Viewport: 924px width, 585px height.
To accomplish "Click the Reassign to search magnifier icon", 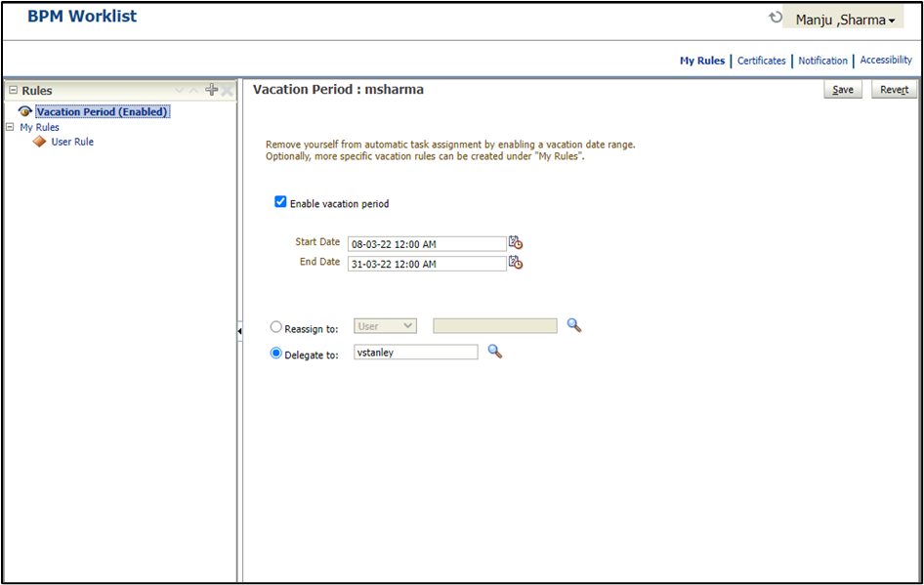I will click(x=574, y=325).
